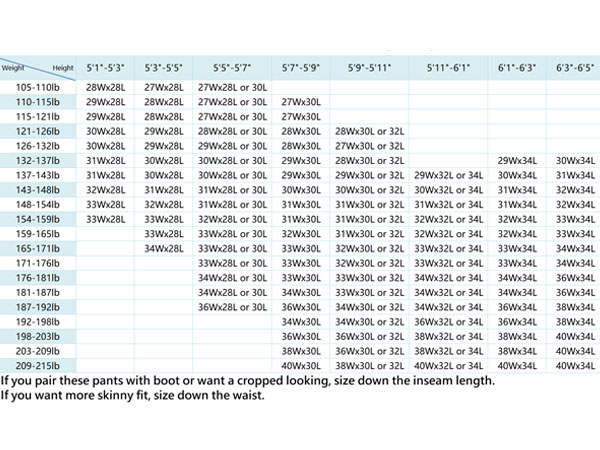Select 29Wx32L or 34L in 137-143lb row
The image size is (600, 450).
(448, 176)
